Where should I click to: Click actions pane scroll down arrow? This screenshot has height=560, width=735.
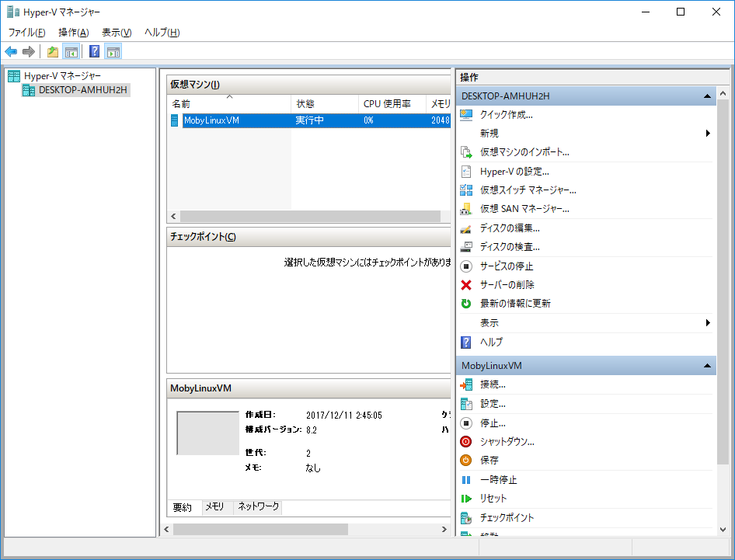tap(723, 530)
